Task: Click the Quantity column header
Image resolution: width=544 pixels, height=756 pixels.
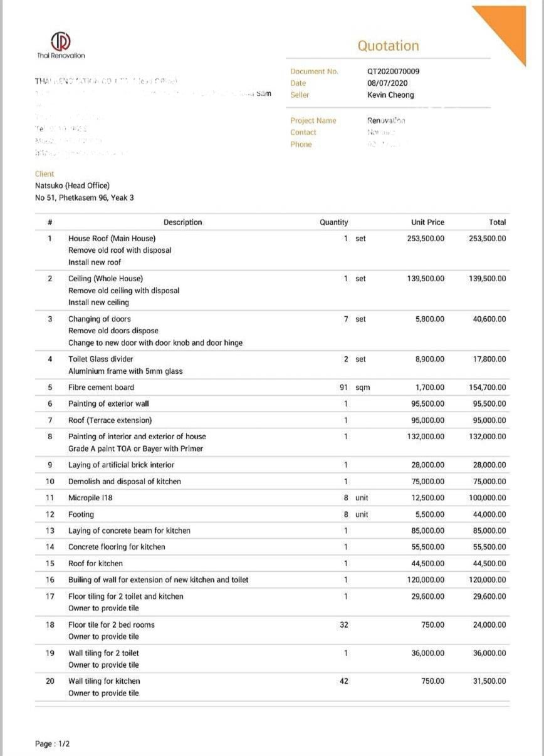Action: click(x=333, y=222)
